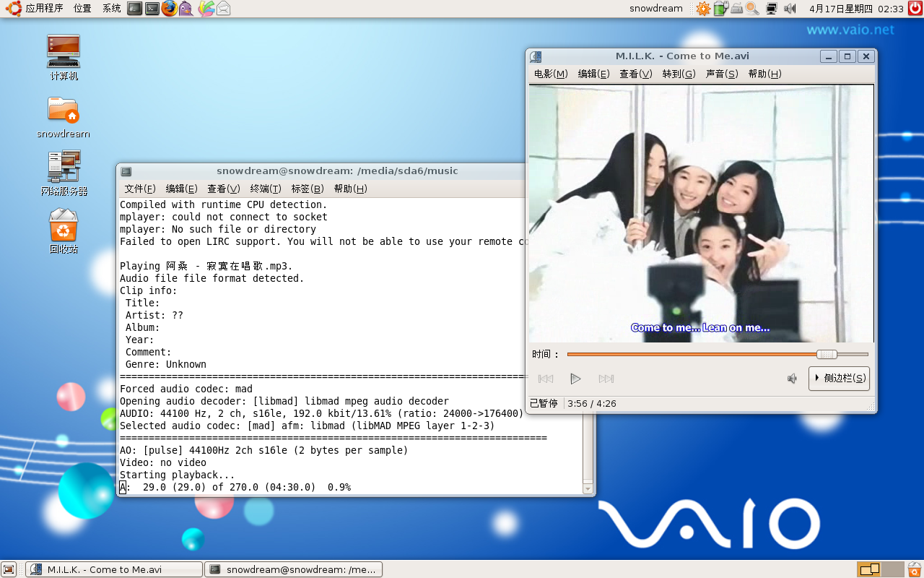
Task: Switch to M.I.L.K. - Come to Me.avi taskbar button
Action: 114,569
